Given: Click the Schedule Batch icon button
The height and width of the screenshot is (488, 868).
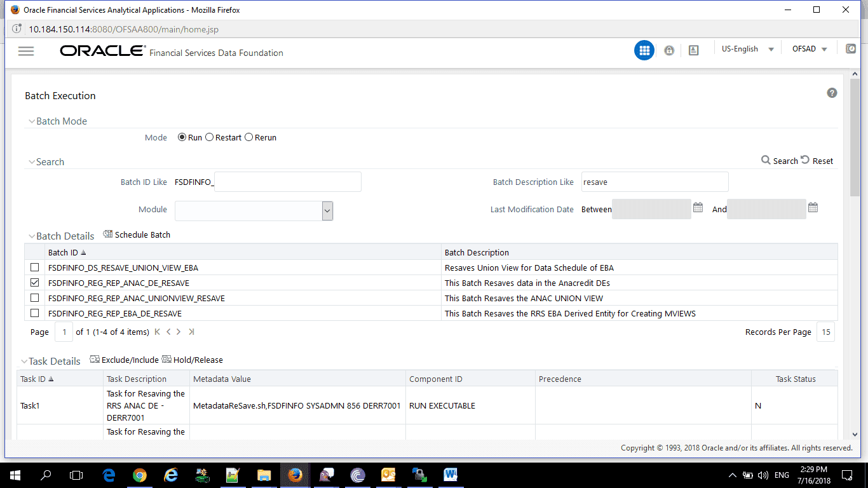Looking at the screenshot, I should 137,234.
